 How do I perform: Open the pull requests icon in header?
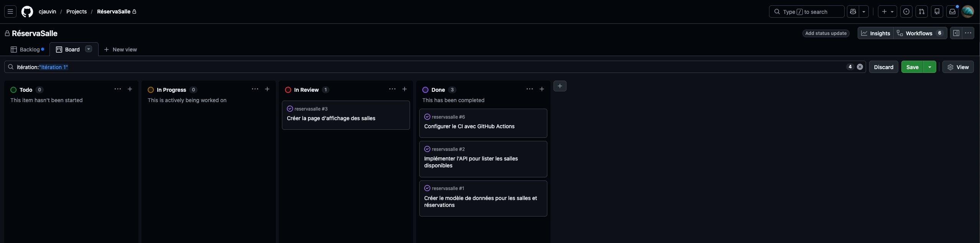tap(922, 12)
